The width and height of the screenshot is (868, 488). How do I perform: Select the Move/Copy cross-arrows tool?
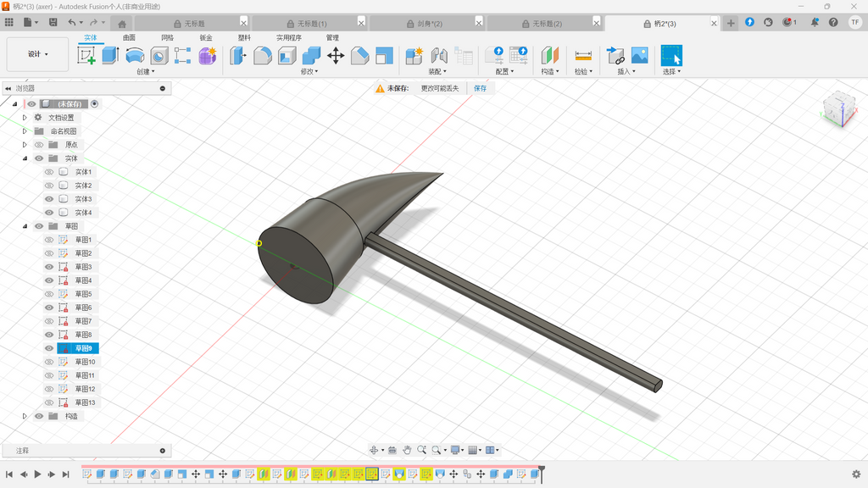336,56
